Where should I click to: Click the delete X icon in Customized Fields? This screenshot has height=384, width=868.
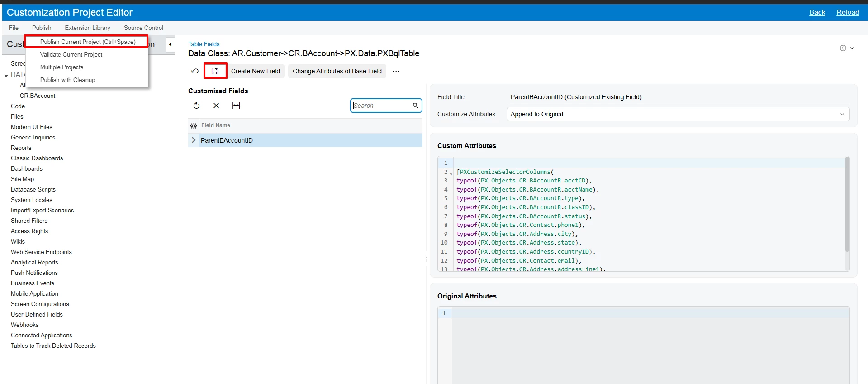pyautogui.click(x=216, y=106)
